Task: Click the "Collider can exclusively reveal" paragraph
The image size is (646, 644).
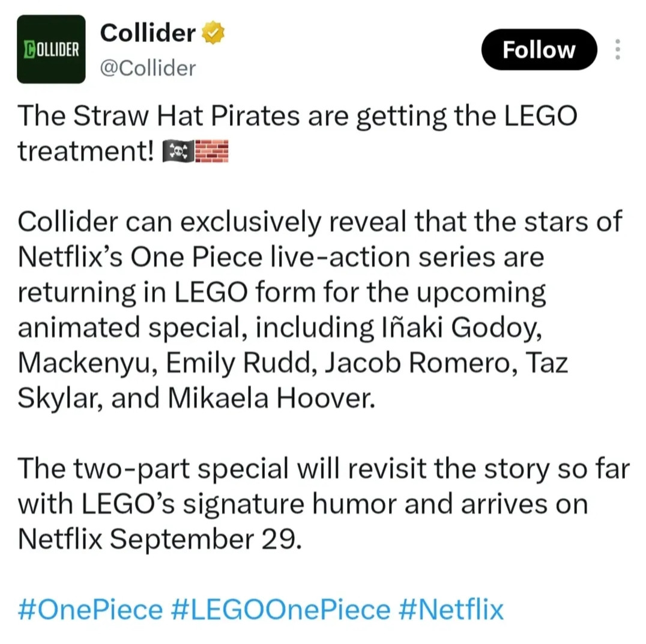Action: 320,310
